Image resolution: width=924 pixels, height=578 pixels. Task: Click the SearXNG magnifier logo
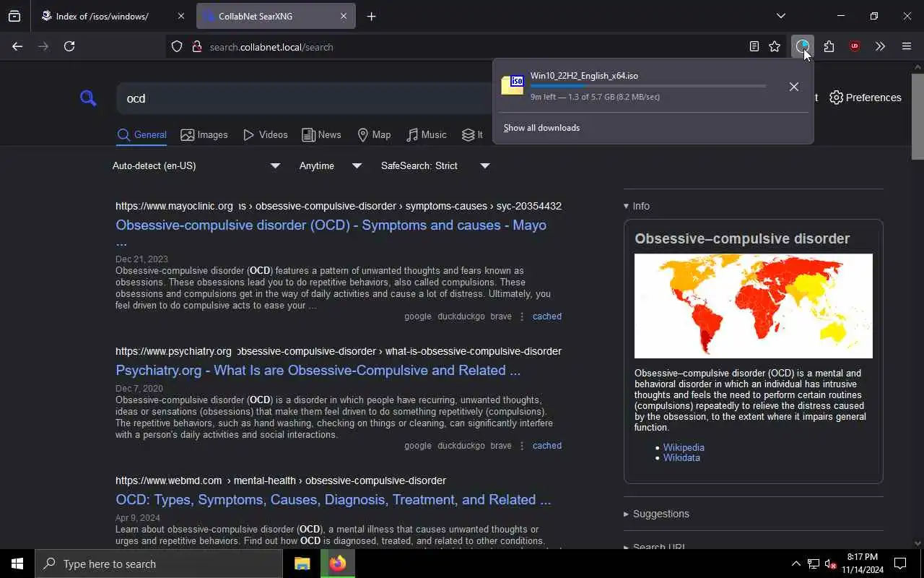point(88,98)
